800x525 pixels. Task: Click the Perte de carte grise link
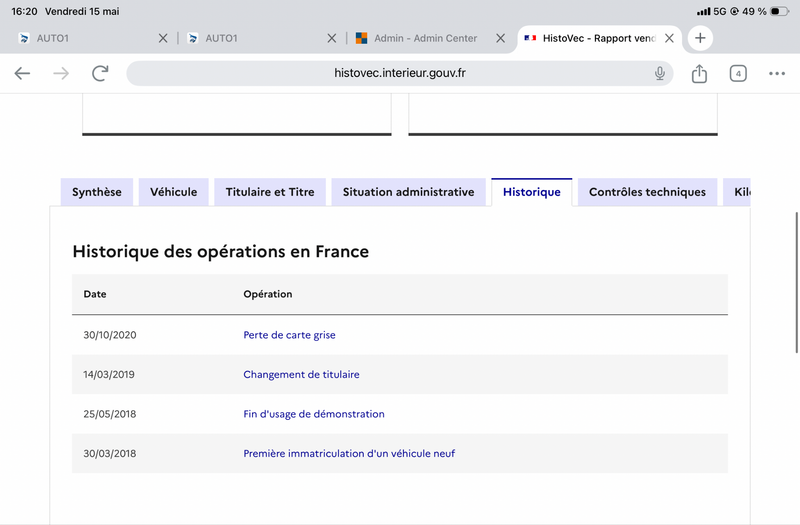pyautogui.click(x=289, y=335)
